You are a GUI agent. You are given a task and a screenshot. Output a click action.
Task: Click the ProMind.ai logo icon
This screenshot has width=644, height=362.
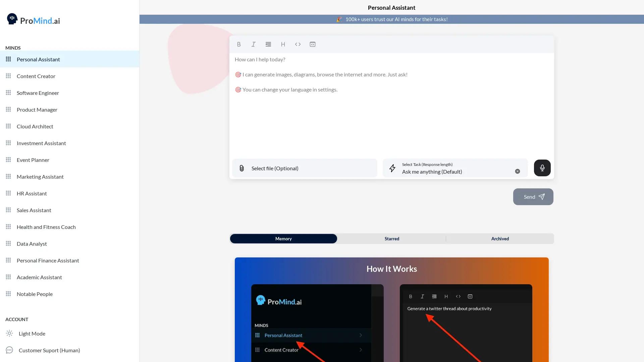coord(12,19)
